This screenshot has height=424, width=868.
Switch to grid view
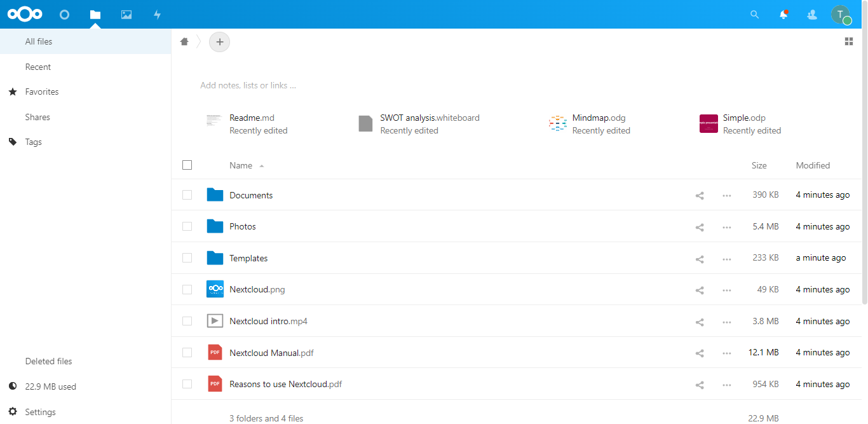tap(848, 41)
